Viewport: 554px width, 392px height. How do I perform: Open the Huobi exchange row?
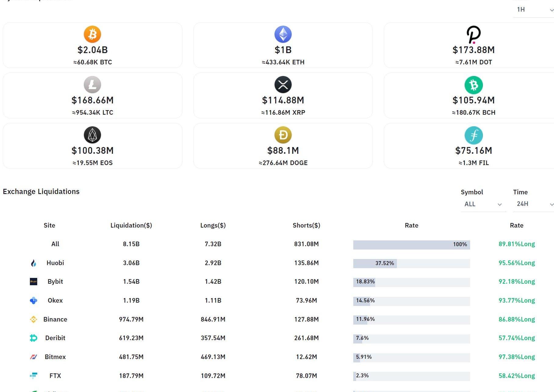(x=55, y=263)
